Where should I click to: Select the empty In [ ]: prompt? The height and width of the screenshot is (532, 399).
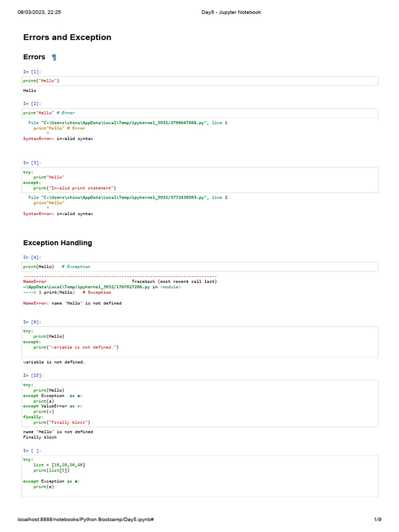coord(32,450)
